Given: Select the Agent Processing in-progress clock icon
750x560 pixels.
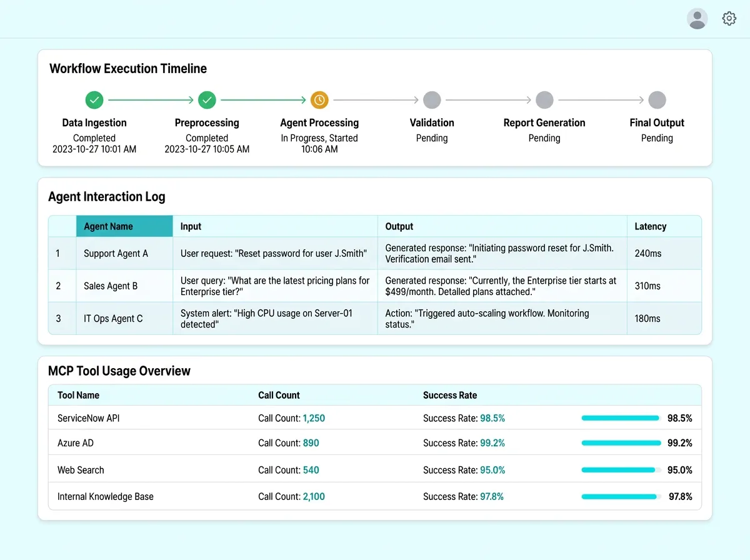Looking at the screenshot, I should coord(319,100).
